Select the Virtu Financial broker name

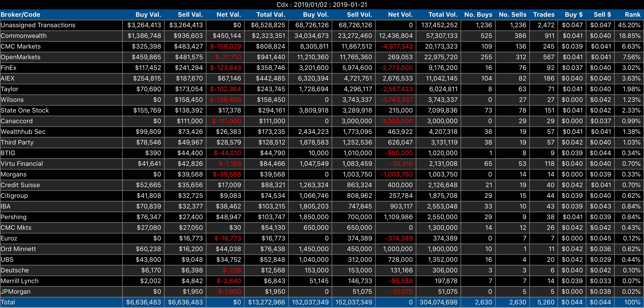pos(22,164)
